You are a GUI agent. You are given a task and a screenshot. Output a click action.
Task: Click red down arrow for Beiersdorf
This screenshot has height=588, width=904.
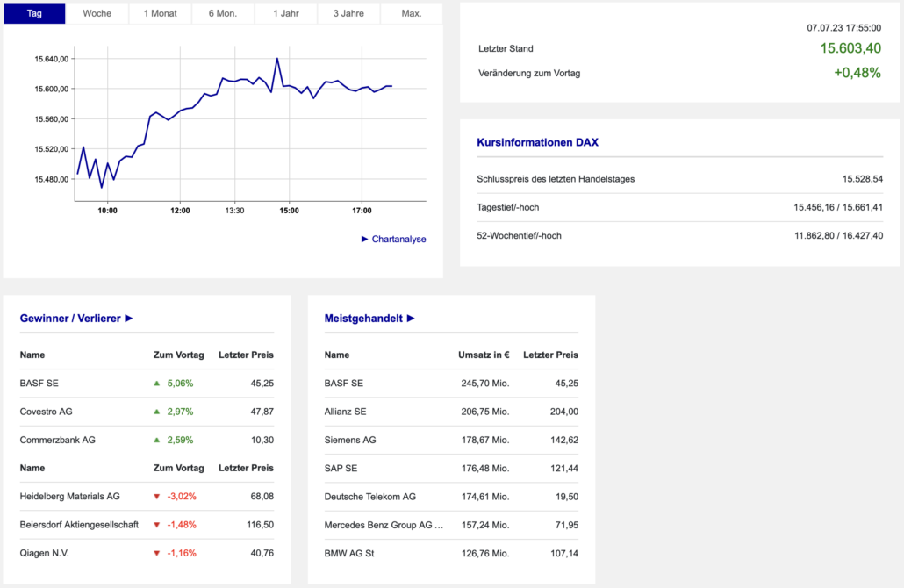[157, 525]
